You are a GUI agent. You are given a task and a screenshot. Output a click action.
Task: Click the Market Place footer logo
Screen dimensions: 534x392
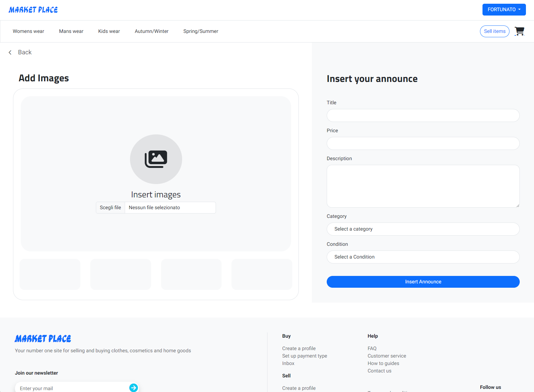coord(43,339)
